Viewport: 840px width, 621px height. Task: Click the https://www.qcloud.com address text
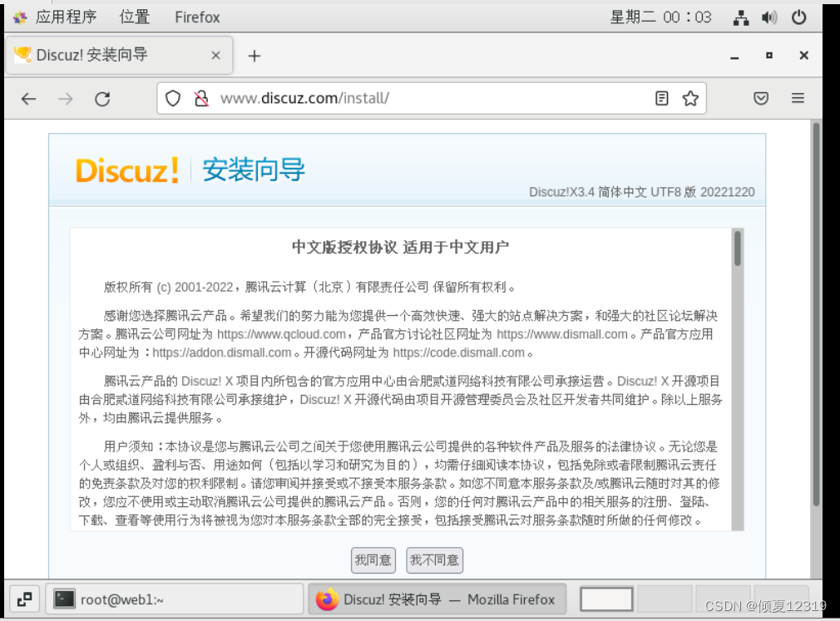(281, 334)
